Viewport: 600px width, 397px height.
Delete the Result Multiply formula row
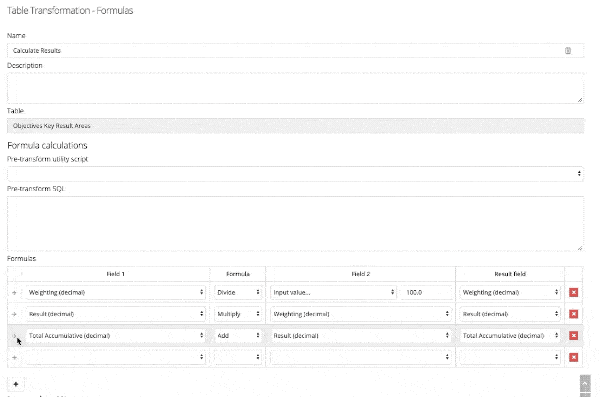pos(573,314)
